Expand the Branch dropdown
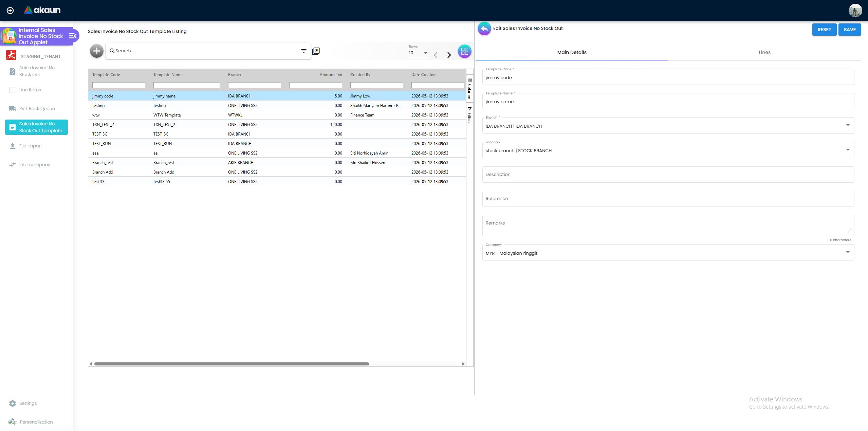 [x=848, y=125]
